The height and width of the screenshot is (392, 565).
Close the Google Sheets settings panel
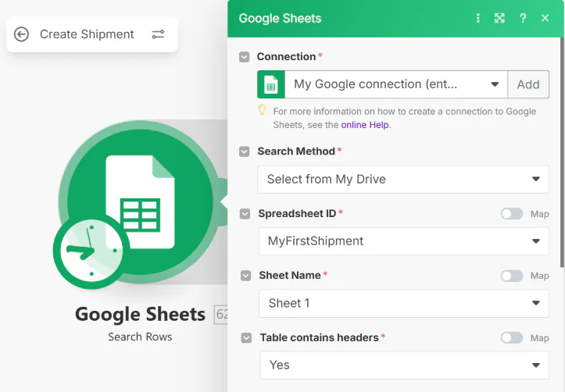(x=545, y=18)
